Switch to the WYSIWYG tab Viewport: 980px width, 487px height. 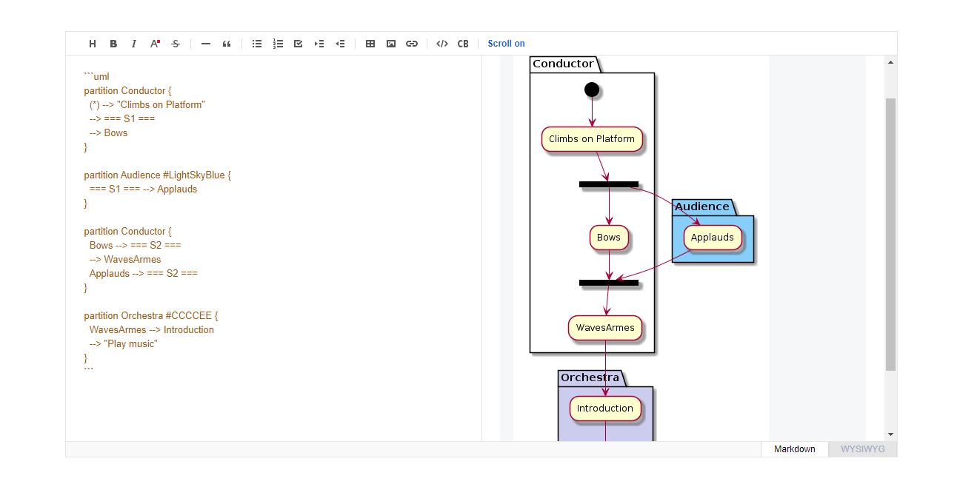point(862,449)
